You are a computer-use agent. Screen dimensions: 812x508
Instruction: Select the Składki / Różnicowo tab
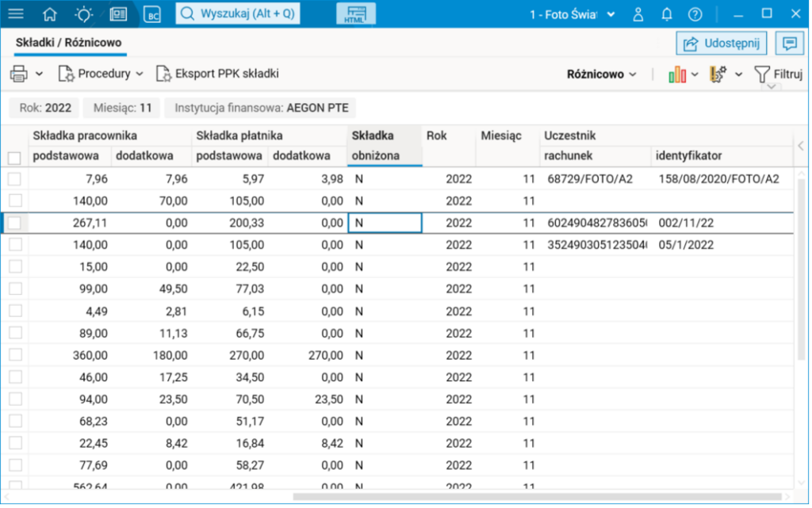pos(69,43)
